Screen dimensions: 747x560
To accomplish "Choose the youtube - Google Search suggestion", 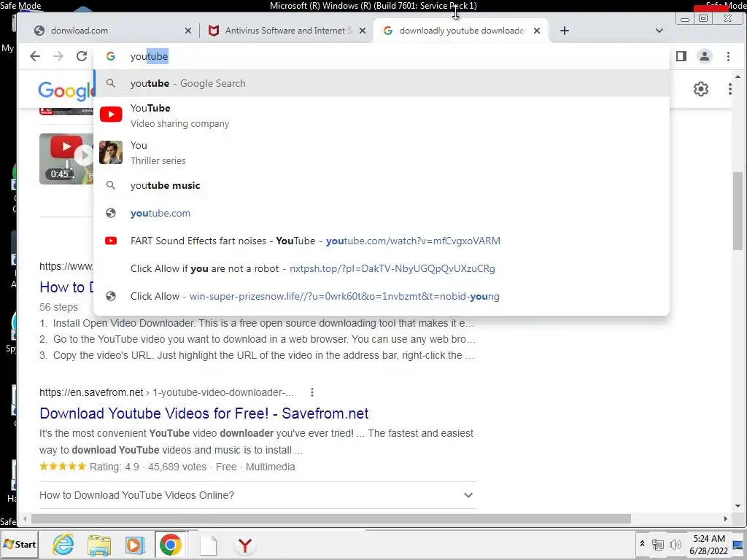I will coord(381,83).
